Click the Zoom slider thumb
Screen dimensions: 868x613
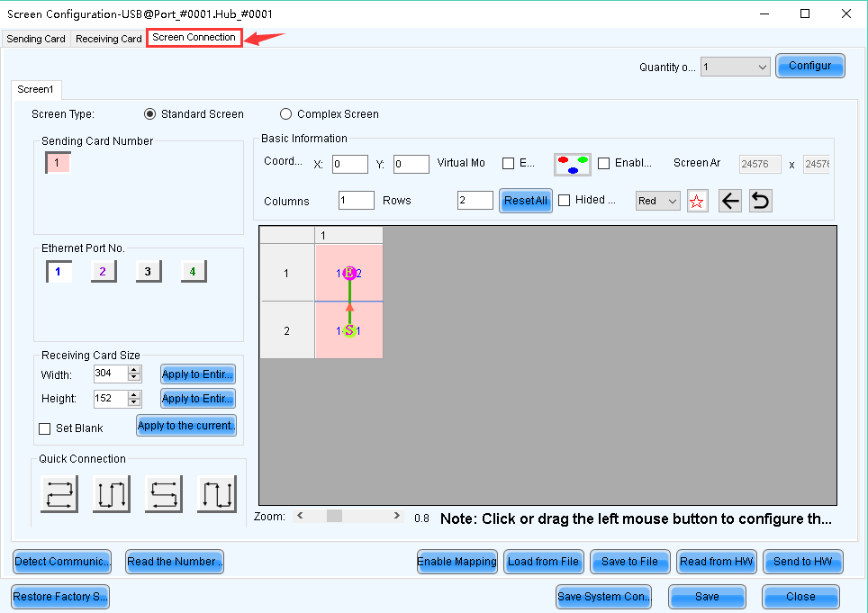(334, 517)
